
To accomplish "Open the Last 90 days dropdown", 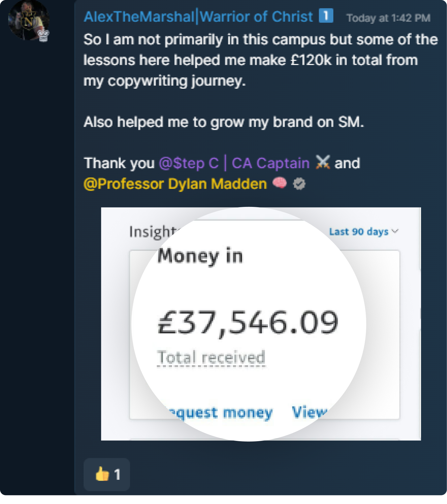I will coord(358,231).
